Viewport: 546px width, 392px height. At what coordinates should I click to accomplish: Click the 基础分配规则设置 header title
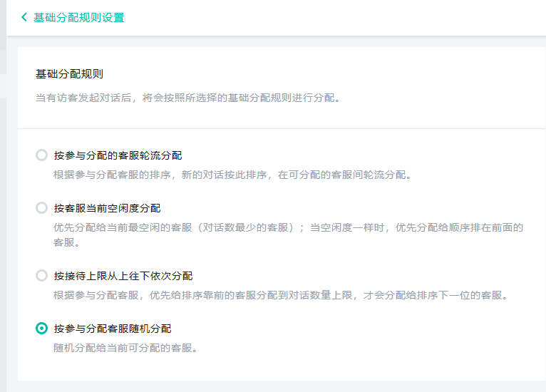(x=78, y=17)
